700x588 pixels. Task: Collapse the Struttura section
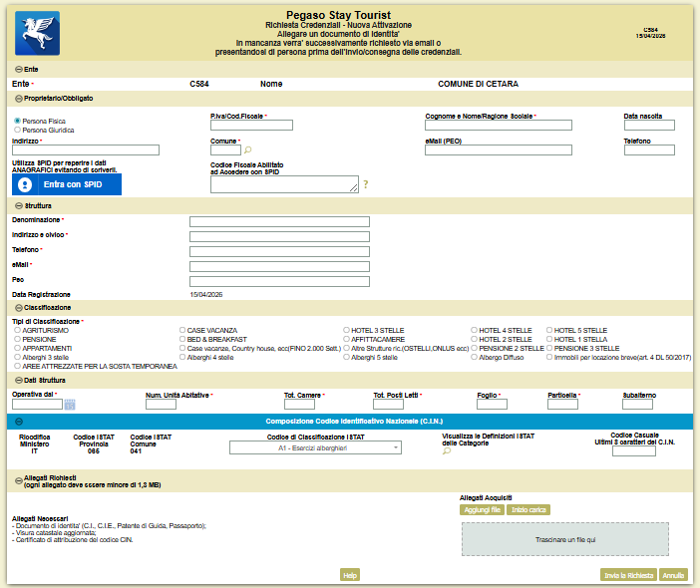[x=19, y=205]
